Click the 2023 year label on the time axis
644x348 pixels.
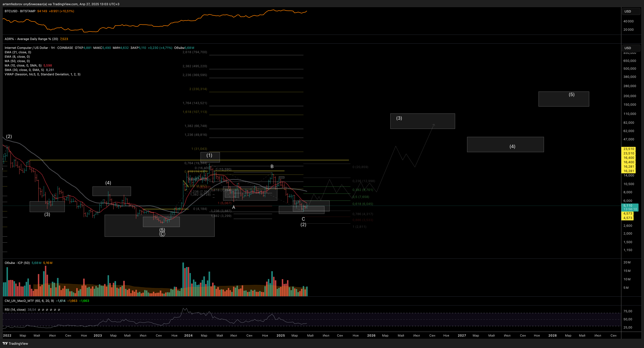[98, 335]
